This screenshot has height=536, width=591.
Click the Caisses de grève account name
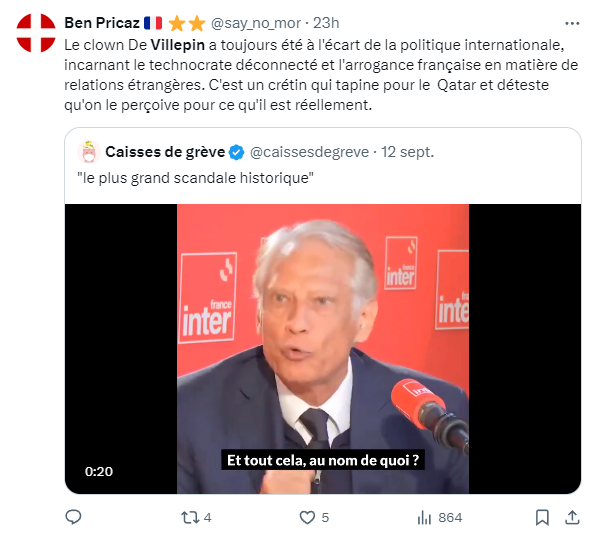pyautogui.click(x=165, y=152)
